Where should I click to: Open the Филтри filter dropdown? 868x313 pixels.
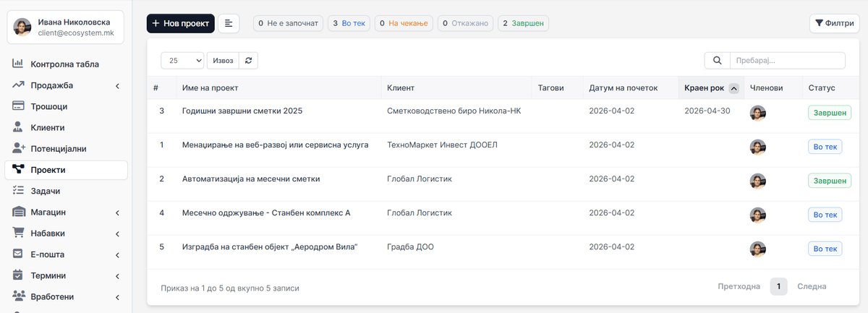pos(834,24)
